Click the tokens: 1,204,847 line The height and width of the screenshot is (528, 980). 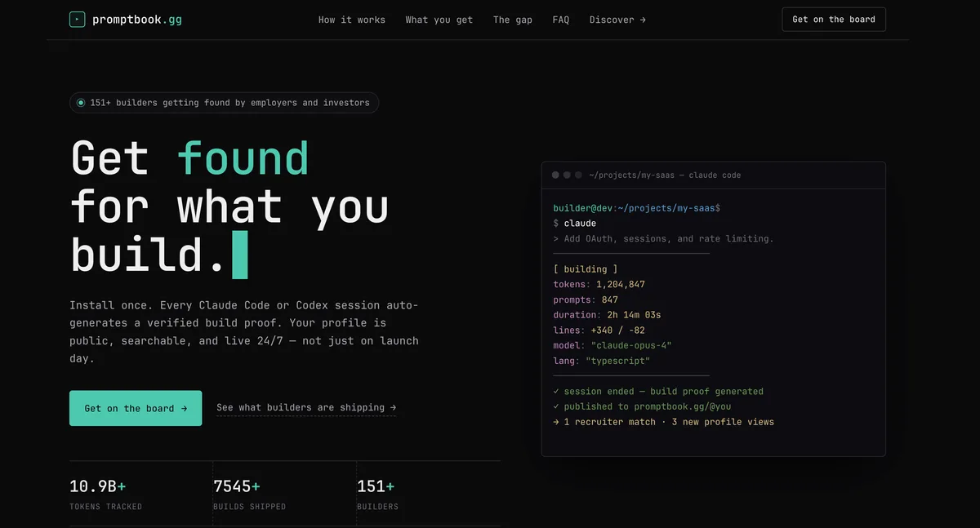pos(599,284)
